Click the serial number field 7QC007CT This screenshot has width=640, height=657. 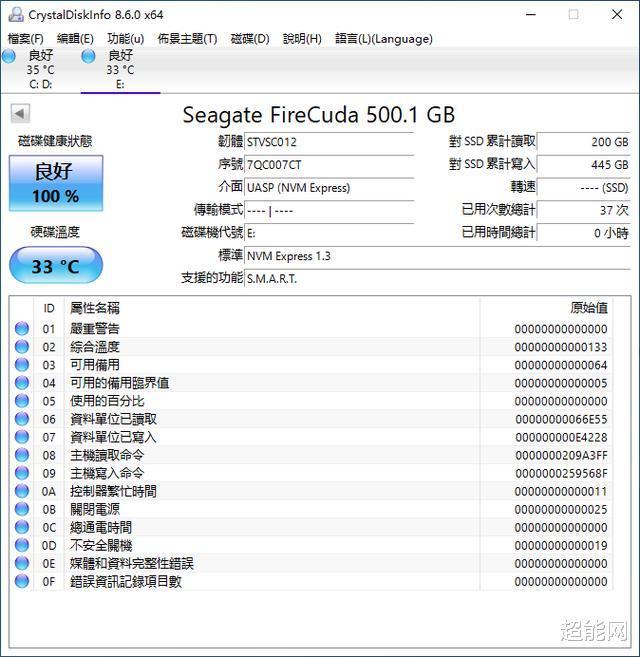coord(329,165)
